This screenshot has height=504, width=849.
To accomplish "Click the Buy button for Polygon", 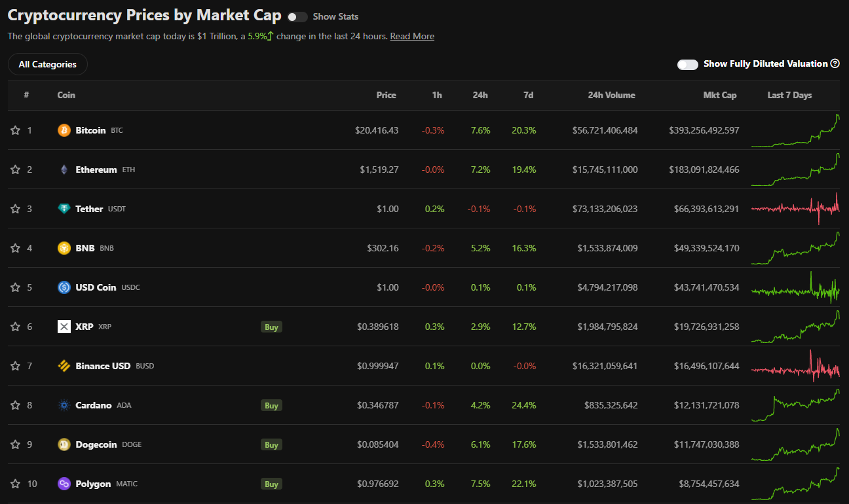I will [271, 484].
